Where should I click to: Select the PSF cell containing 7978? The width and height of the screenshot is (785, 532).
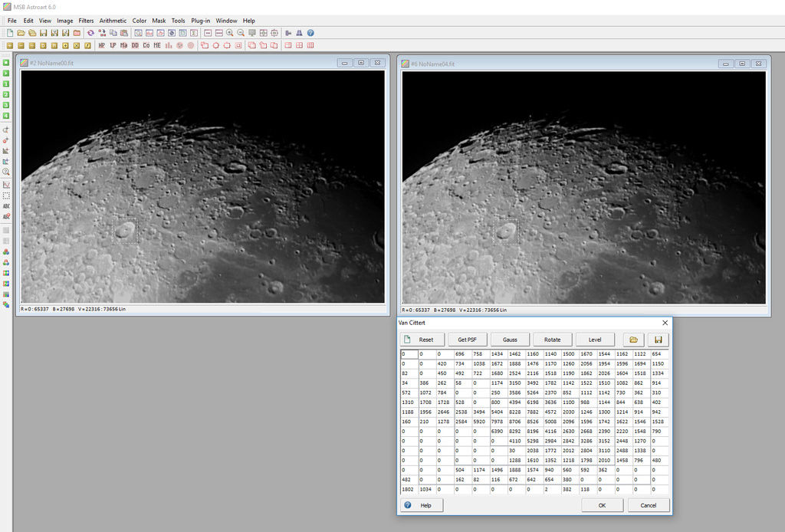tap(498, 422)
